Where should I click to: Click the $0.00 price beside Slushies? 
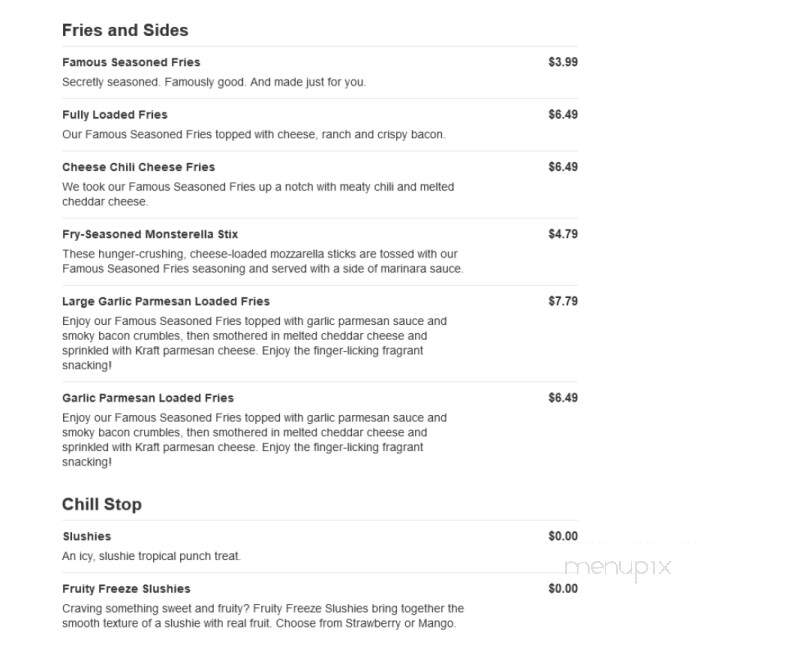coord(563,536)
